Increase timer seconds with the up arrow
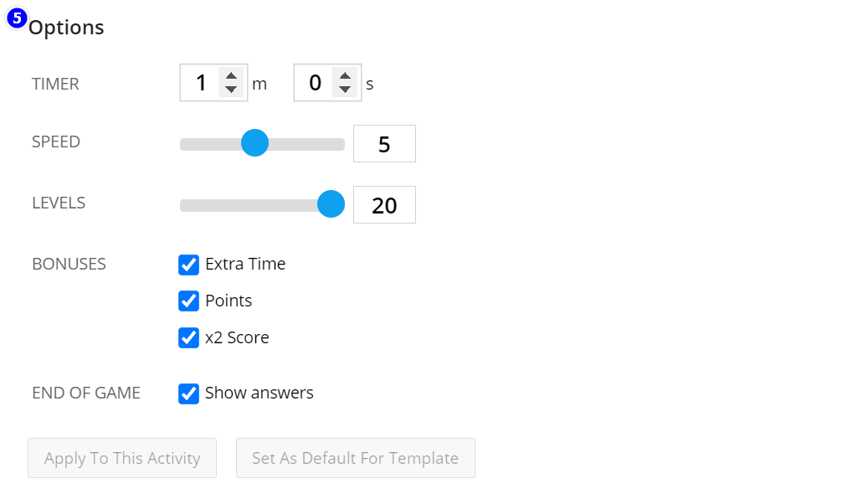The image size is (858, 504). pyautogui.click(x=345, y=76)
